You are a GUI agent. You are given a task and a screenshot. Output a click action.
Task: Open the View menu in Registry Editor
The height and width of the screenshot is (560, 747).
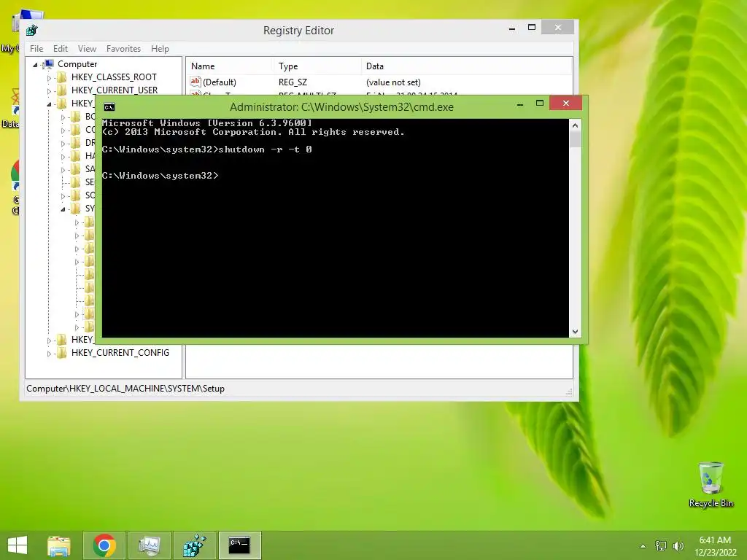coord(87,49)
